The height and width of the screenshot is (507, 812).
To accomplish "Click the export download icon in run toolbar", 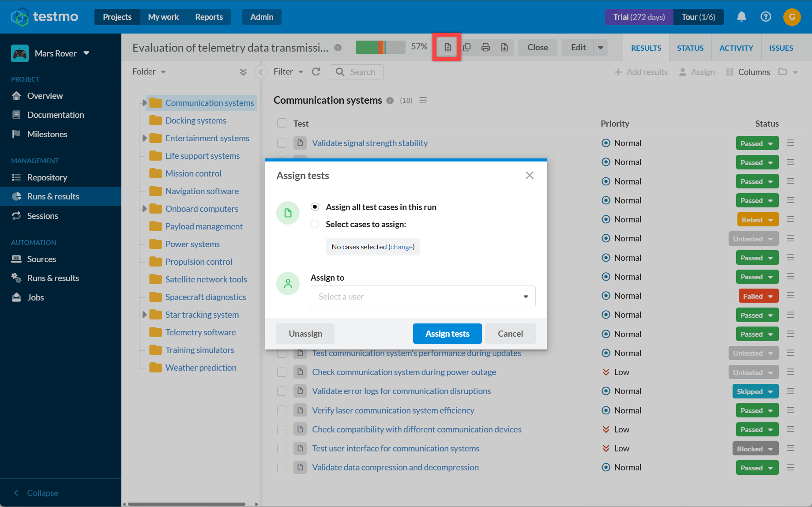I will [504, 47].
